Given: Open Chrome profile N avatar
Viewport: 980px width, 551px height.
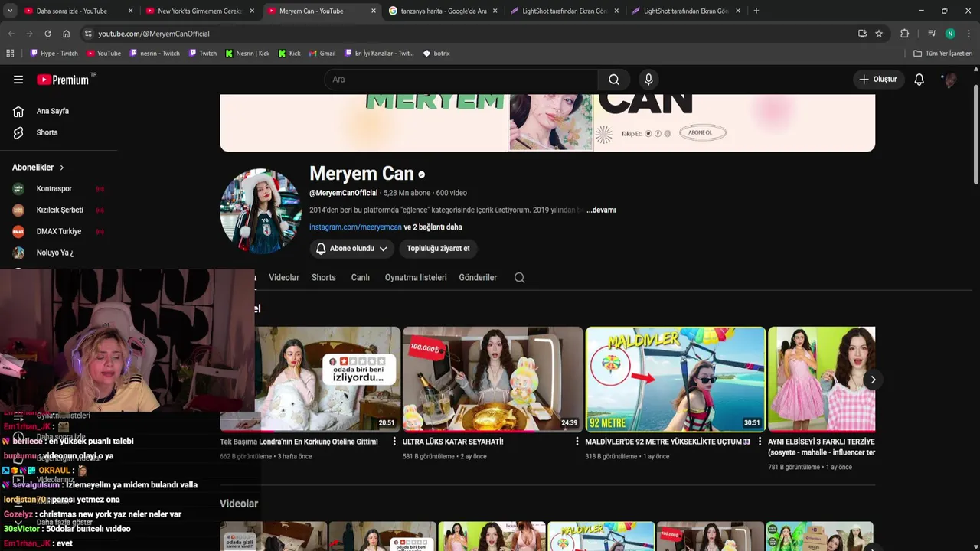Looking at the screenshot, I should tap(950, 34).
